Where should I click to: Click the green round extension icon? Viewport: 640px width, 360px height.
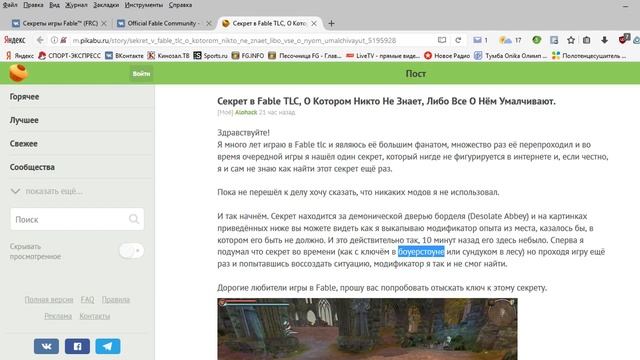click(x=537, y=40)
